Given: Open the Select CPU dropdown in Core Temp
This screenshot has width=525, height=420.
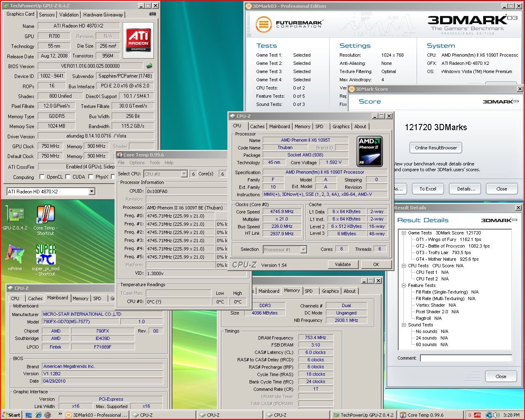Looking at the screenshot, I should click(184, 174).
